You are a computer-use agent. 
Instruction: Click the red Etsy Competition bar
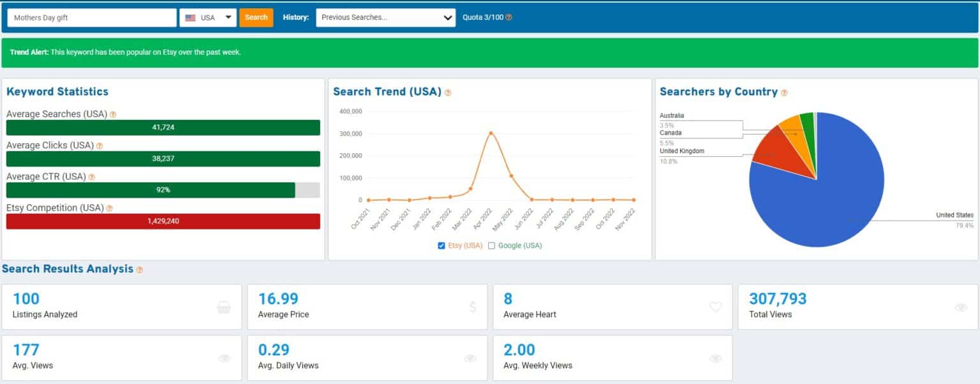pos(163,221)
